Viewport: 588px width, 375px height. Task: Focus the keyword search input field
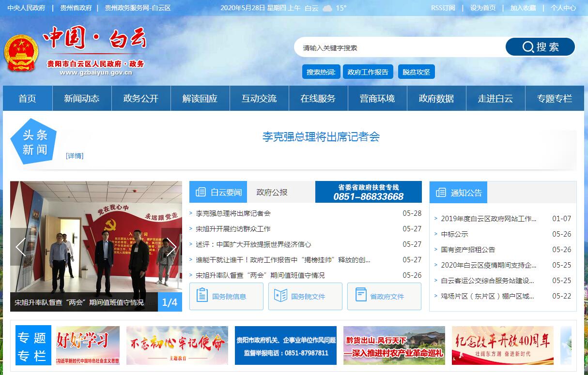pos(400,47)
